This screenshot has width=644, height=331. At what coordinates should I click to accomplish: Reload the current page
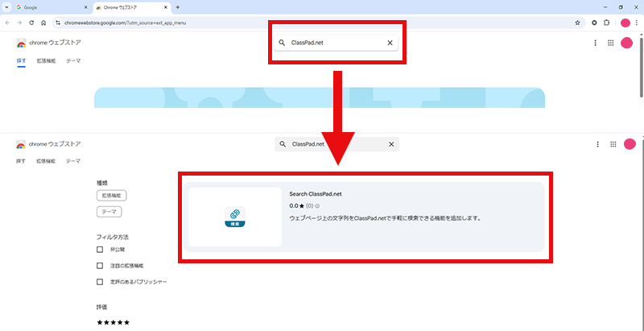[31, 23]
